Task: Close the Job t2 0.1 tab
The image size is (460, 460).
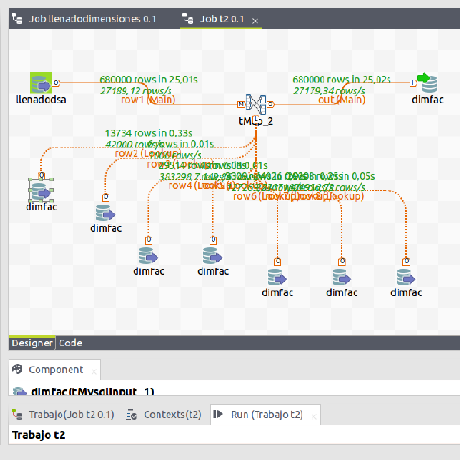Action: click(x=255, y=21)
